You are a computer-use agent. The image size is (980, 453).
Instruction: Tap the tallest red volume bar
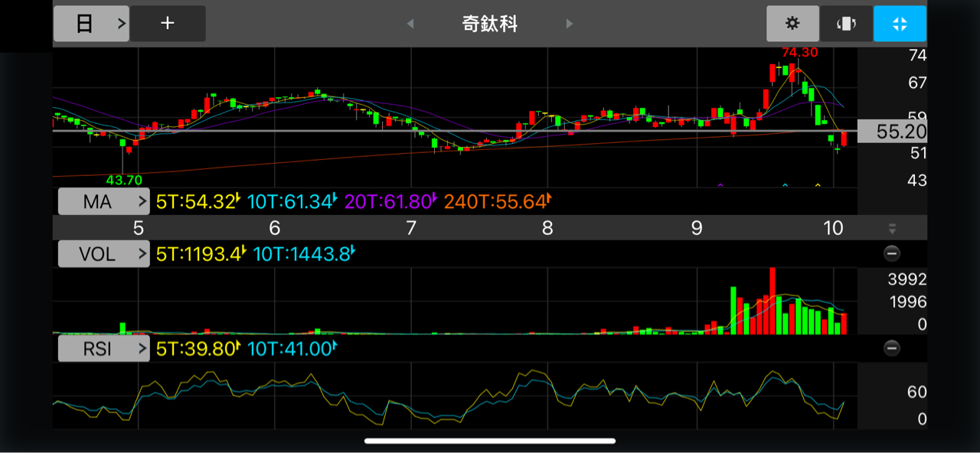(x=773, y=302)
